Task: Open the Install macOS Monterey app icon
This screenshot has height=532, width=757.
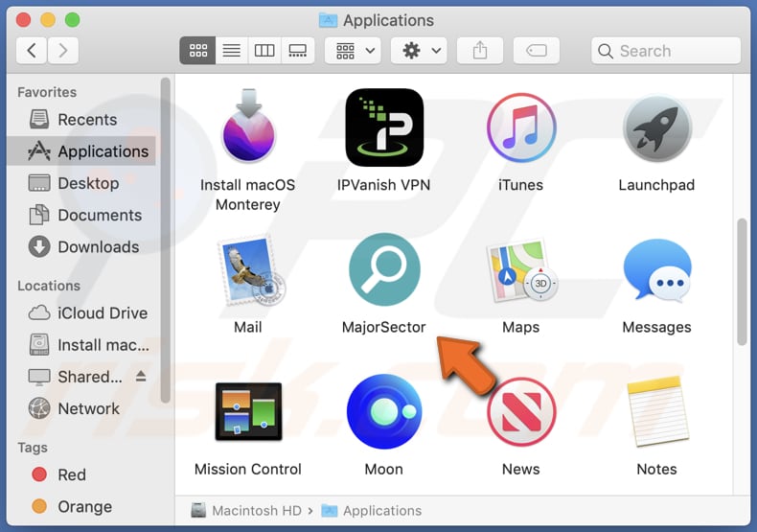Action: (248, 126)
